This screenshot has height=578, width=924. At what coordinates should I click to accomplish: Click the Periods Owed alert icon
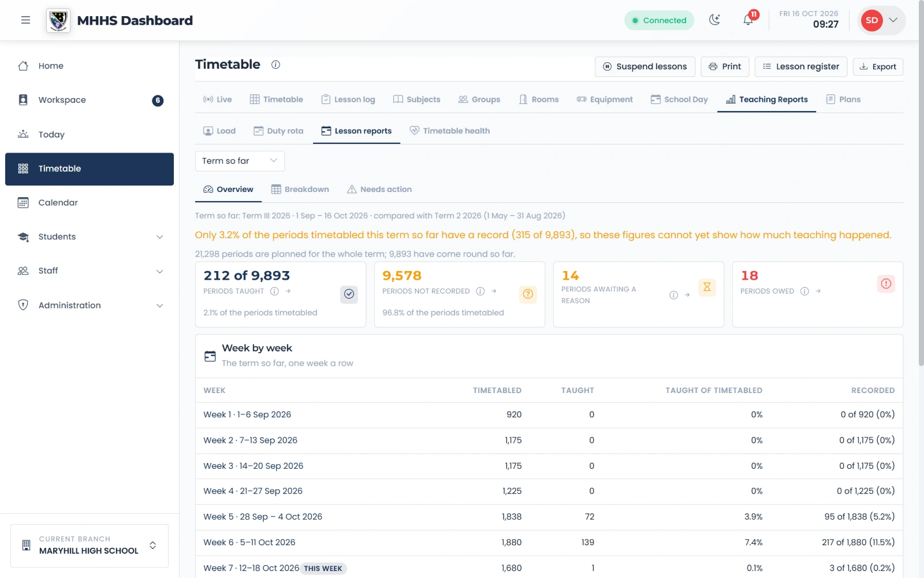coord(886,284)
